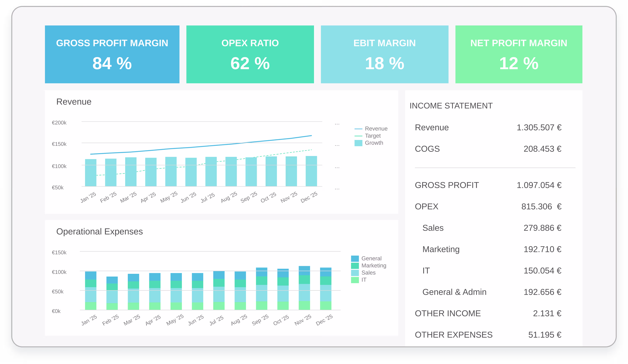Image resolution: width=628 pixels, height=364 pixels.
Task: Toggle the General legend swatch in expenses chart
Action: pyautogui.click(x=355, y=258)
